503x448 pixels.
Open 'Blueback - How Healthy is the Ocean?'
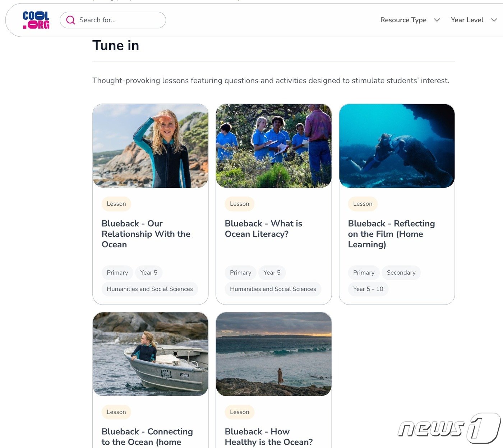[x=268, y=436]
